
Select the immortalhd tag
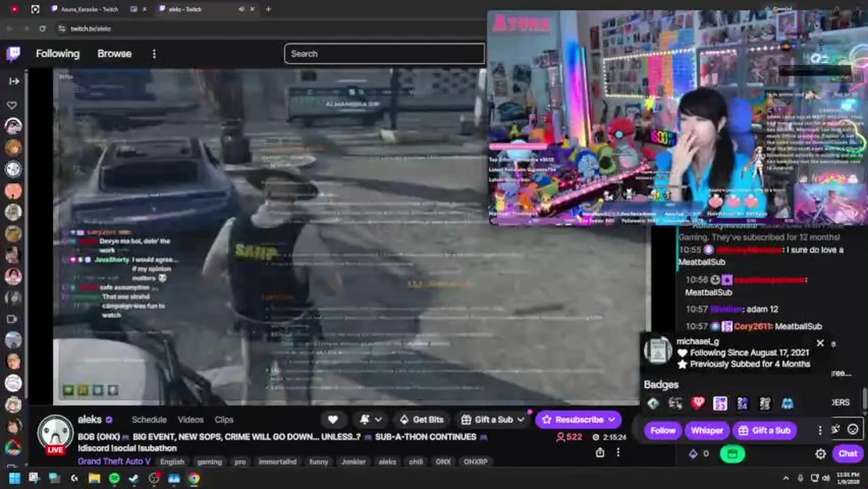[x=277, y=462]
